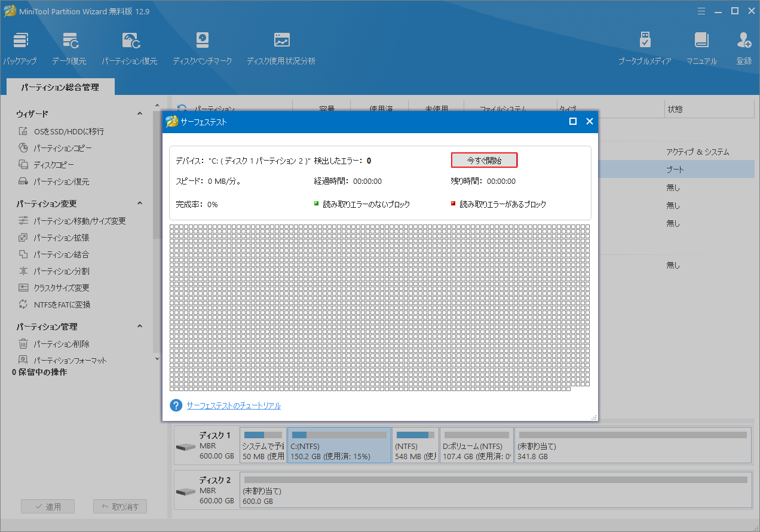Click the ブート status cell
Screen dimensions: 760x532
coord(675,170)
